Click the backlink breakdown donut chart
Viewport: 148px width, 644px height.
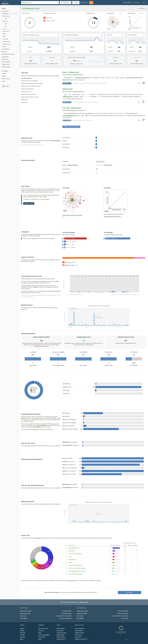point(34,390)
